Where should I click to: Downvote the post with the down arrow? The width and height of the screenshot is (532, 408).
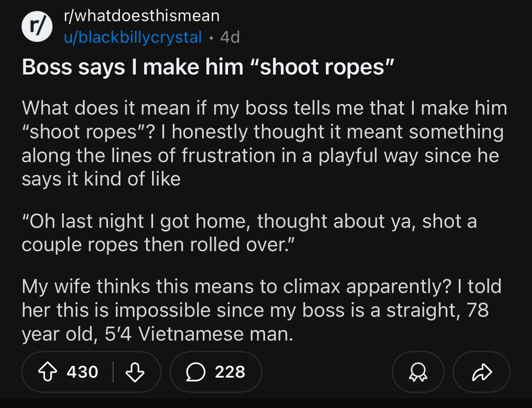pyautogui.click(x=136, y=372)
